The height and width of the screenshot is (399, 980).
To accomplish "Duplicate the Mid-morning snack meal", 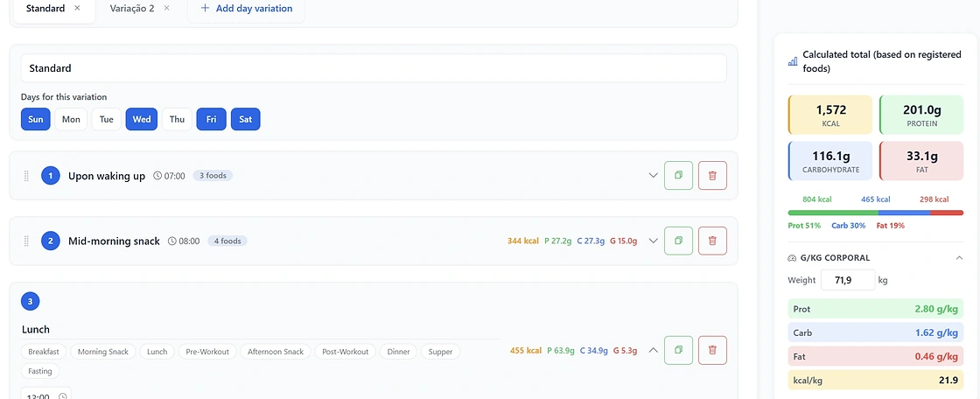I will click(x=678, y=241).
